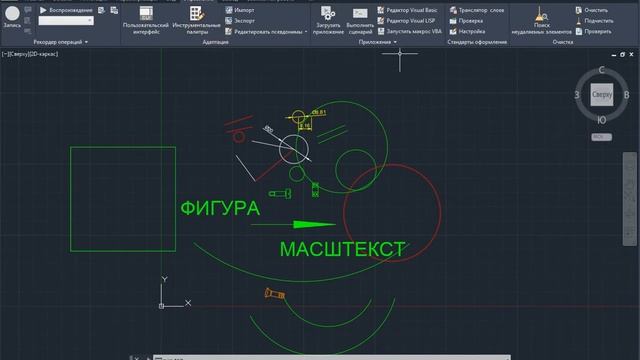This screenshot has height=360, width=640.
Task: Open Транслятор слоев
Action: tap(477, 10)
